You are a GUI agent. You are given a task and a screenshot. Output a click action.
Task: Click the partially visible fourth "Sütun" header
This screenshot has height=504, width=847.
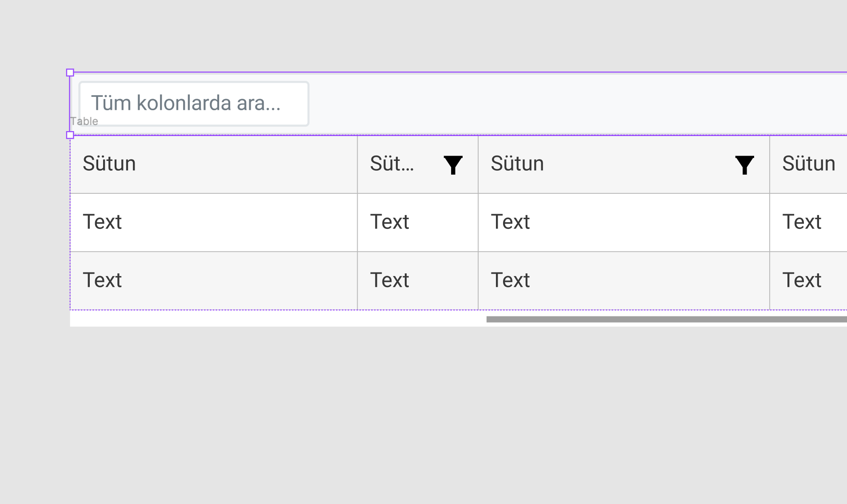(x=808, y=164)
